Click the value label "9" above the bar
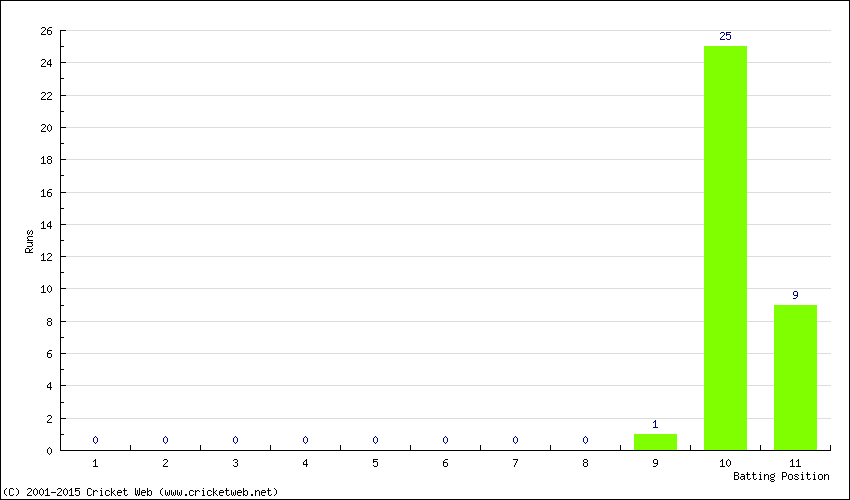 tap(795, 295)
